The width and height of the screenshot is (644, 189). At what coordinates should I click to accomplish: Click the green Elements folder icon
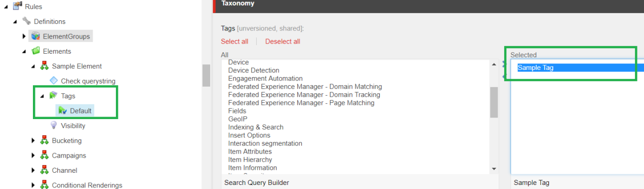tap(35, 51)
